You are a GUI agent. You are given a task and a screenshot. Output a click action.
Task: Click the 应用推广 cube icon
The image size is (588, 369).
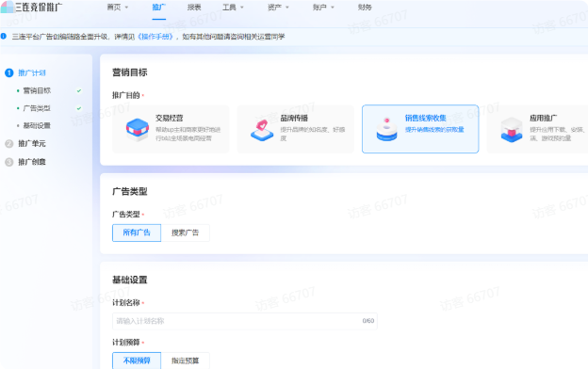pyautogui.click(x=512, y=130)
